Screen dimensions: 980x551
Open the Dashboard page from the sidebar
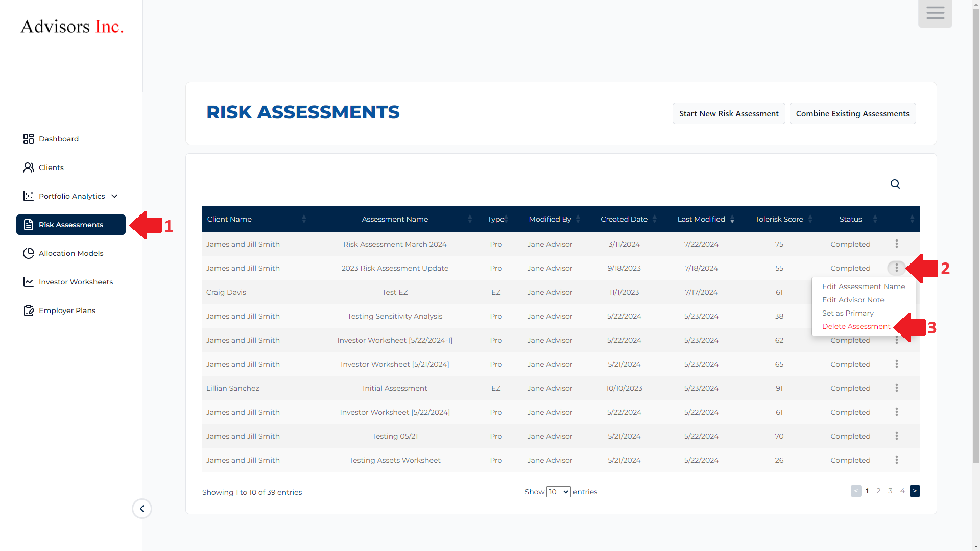pos(58,139)
